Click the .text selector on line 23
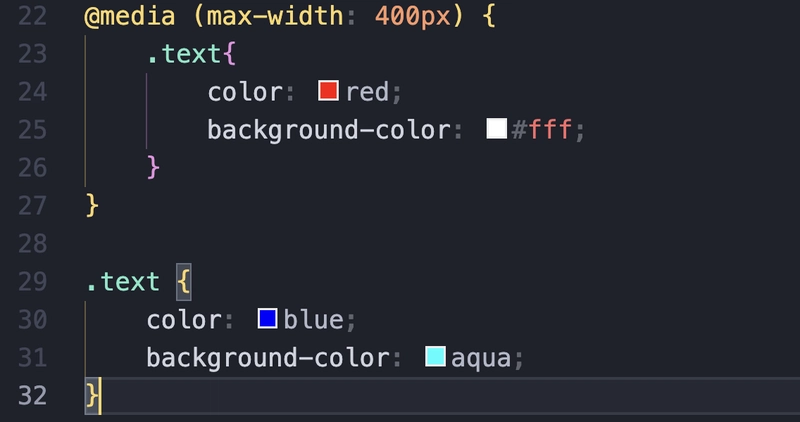The image size is (800, 422). click(x=184, y=54)
